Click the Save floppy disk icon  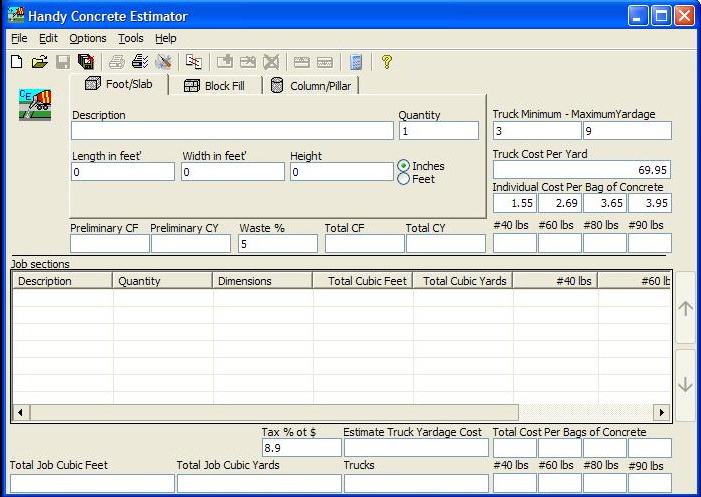pyautogui.click(x=63, y=62)
